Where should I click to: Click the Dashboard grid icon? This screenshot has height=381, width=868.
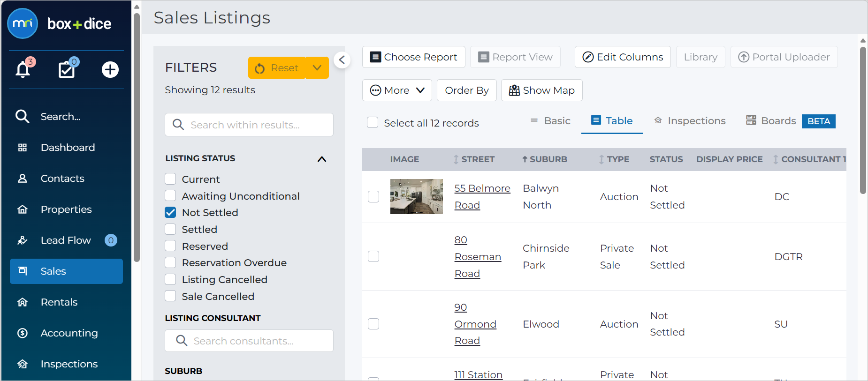(23, 148)
